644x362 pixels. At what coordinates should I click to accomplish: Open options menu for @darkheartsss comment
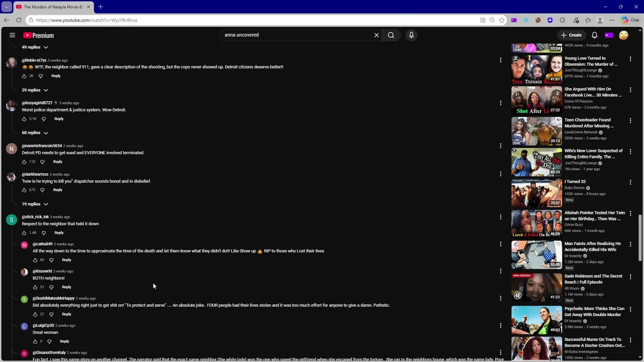pyautogui.click(x=500, y=174)
